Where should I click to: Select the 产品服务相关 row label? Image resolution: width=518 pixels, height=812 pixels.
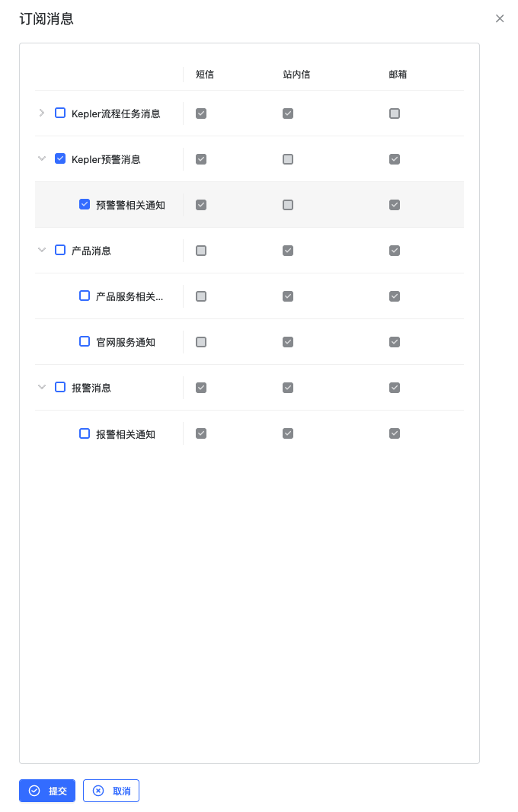pyautogui.click(x=129, y=297)
